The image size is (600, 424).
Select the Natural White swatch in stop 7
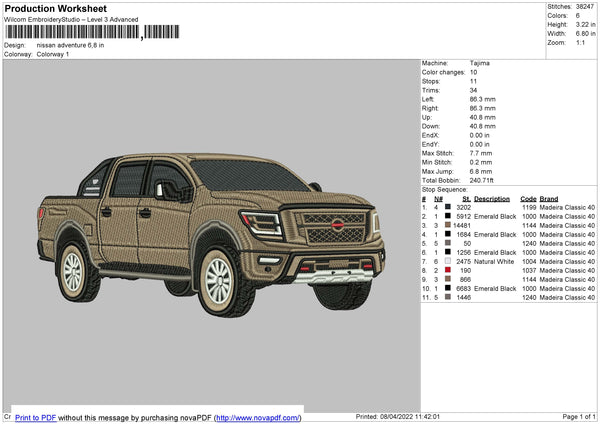click(x=449, y=261)
